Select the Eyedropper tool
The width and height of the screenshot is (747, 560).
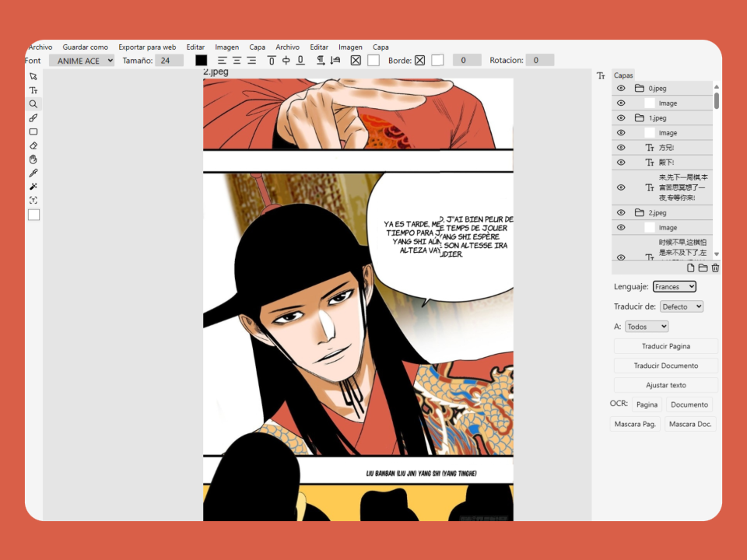pyautogui.click(x=33, y=173)
